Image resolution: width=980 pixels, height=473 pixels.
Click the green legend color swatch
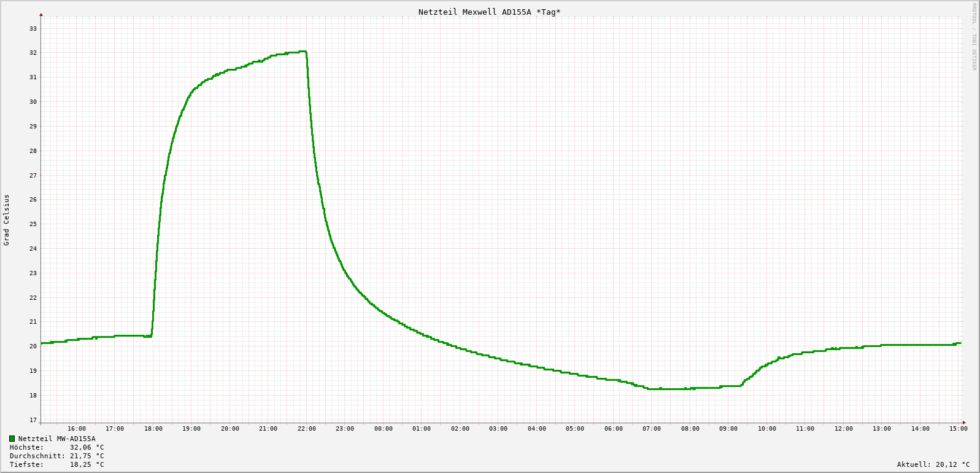12,439
